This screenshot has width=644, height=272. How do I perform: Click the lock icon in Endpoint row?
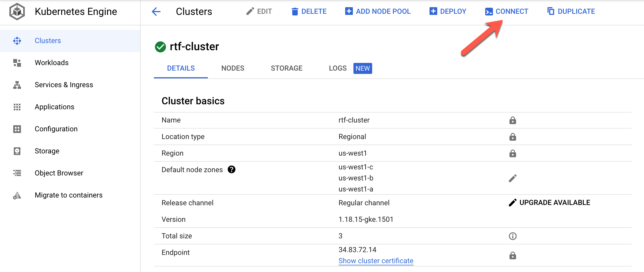[513, 255]
